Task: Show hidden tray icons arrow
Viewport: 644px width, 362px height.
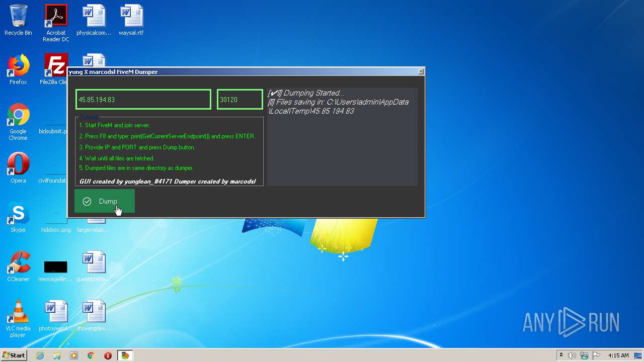Action: 561,355
